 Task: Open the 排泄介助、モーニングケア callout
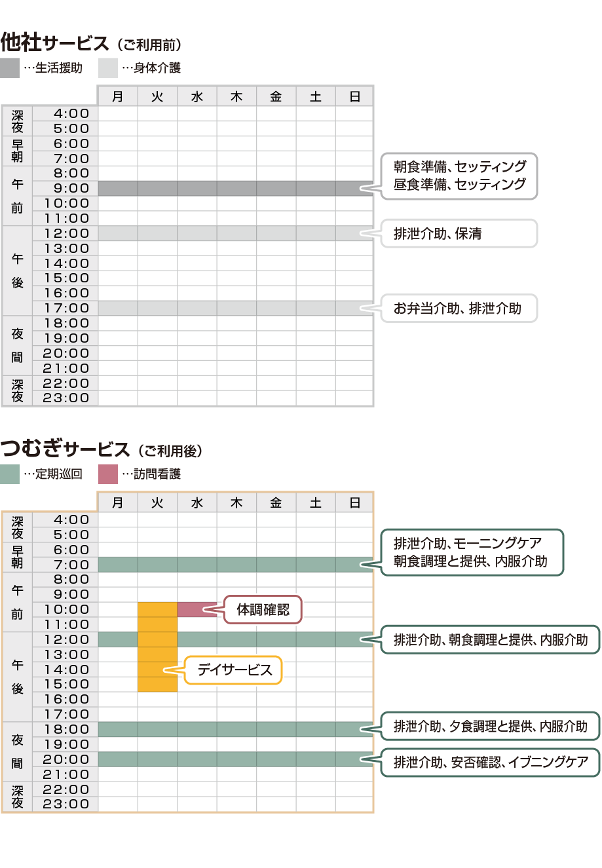click(472, 552)
